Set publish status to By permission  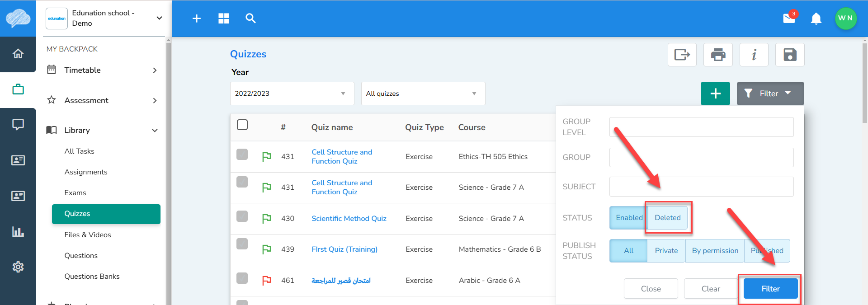715,251
